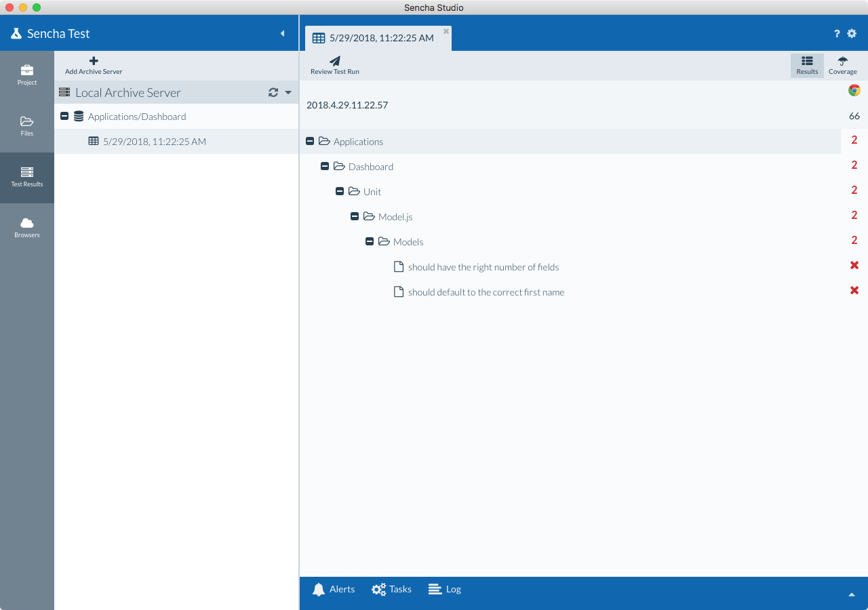Collapse the Unit folder node
The width and height of the screenshot is (868, 610).
coord(340,192)
